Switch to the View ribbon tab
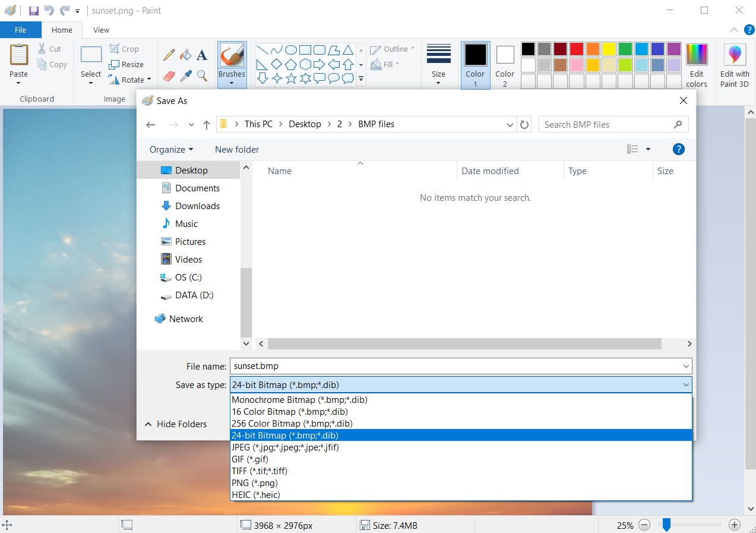Screen dimensions: 756x533 tap(101, 30)
